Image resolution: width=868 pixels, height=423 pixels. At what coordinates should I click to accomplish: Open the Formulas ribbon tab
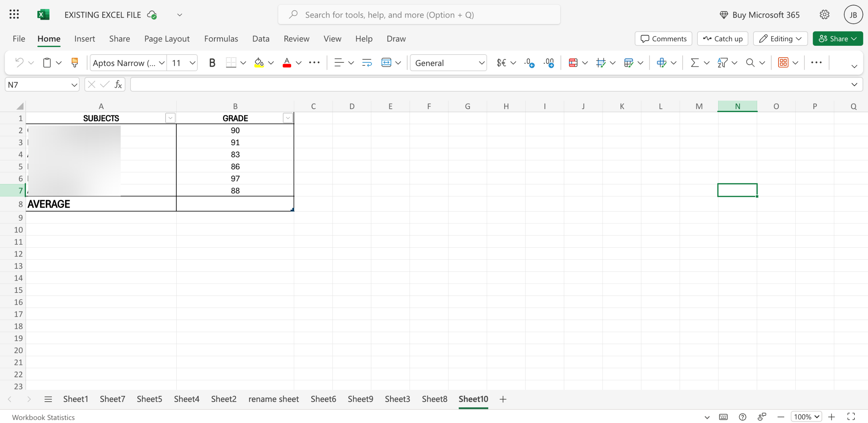221,39
